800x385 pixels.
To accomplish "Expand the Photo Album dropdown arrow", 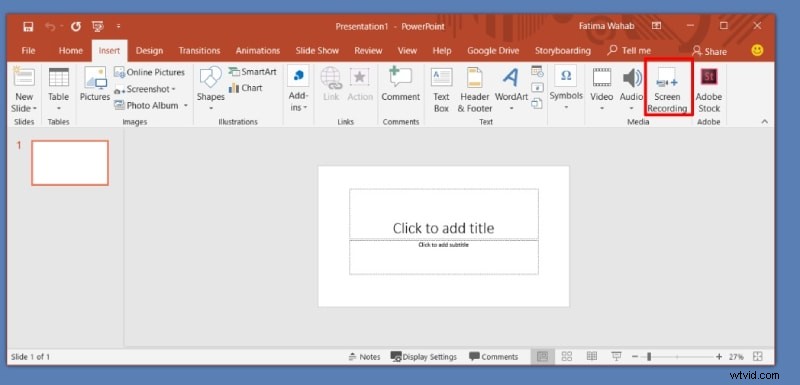I will click(186, 106).
